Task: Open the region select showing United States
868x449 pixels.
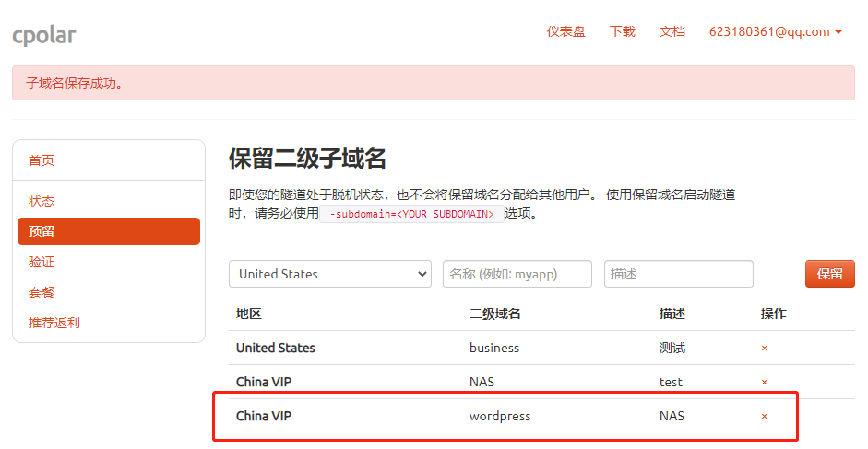Action: click(330, 274)
